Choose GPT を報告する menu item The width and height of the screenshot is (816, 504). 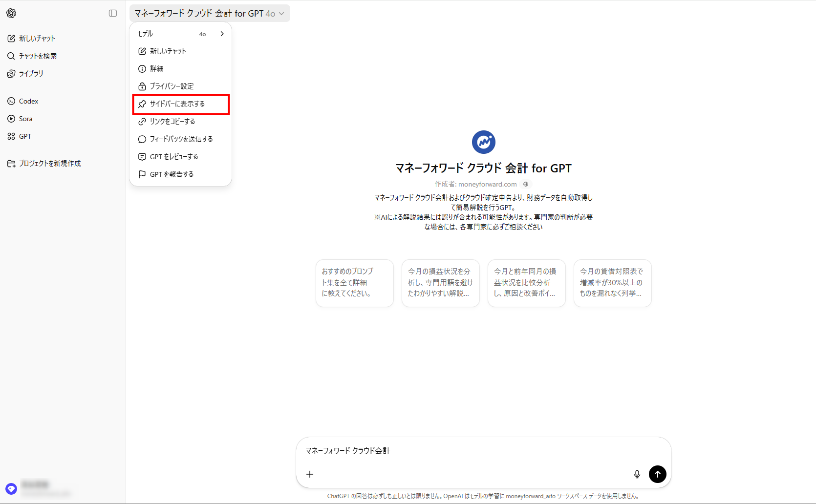[x=180, y=174]
